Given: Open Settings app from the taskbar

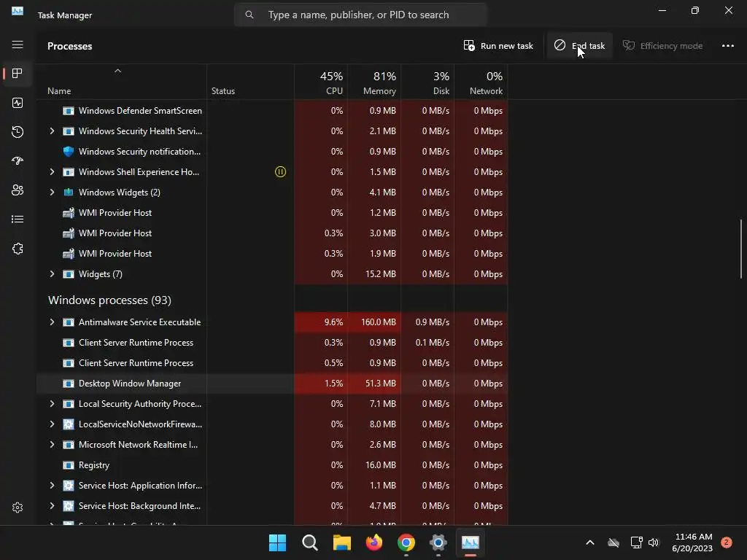Looking at the screenshot, I should (438, 542).
